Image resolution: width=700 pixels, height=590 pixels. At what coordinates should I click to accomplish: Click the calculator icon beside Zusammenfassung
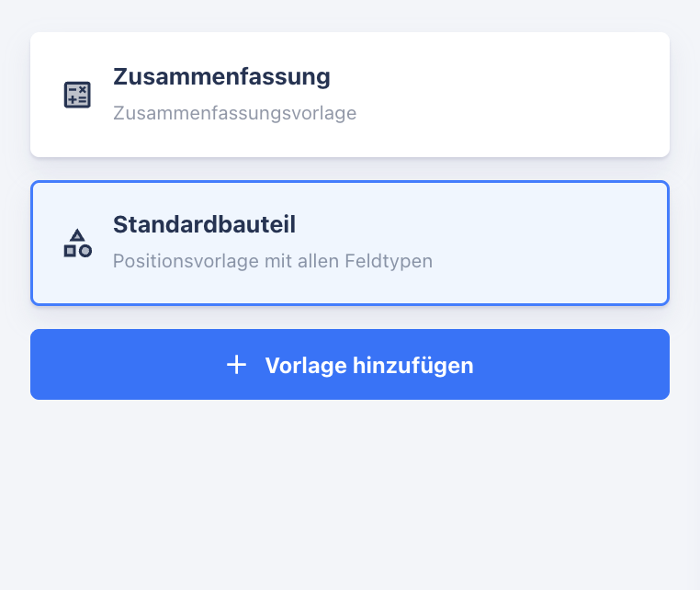click(x=77, y=95)
